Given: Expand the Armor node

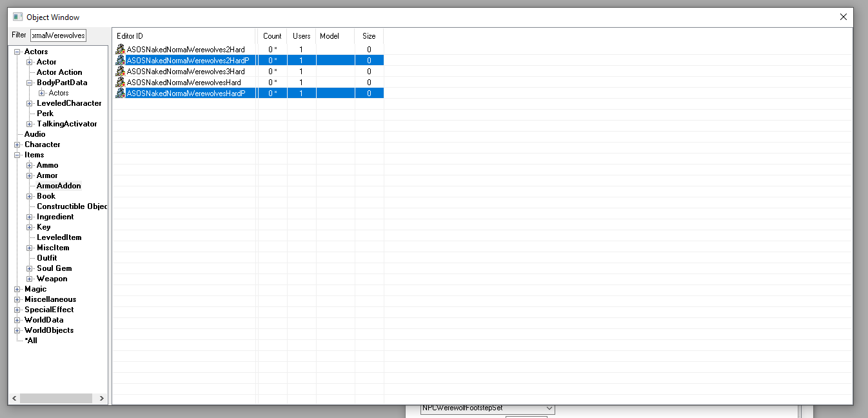Looking at the screenshot, I should point(30,175).
